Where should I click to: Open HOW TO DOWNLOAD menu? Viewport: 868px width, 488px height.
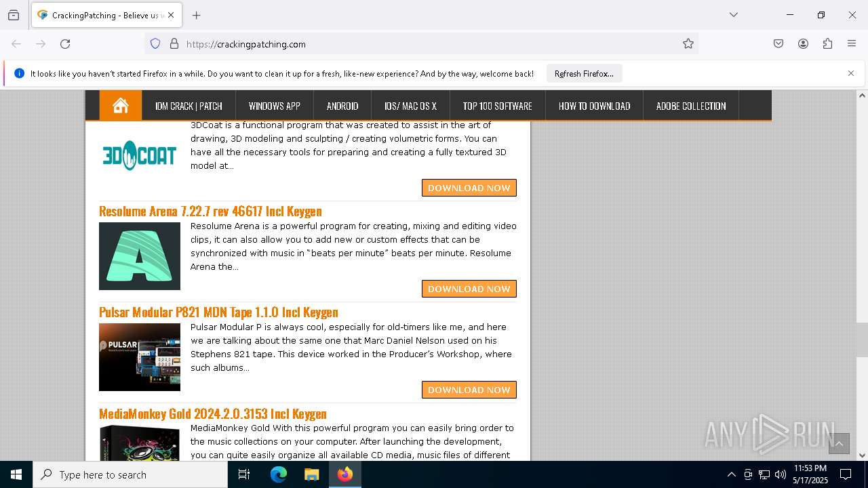point(594,106)
